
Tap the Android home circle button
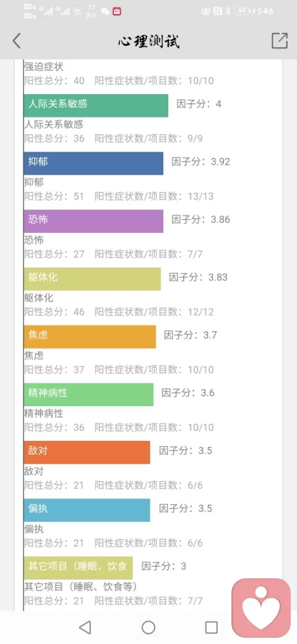coord(148,627)
